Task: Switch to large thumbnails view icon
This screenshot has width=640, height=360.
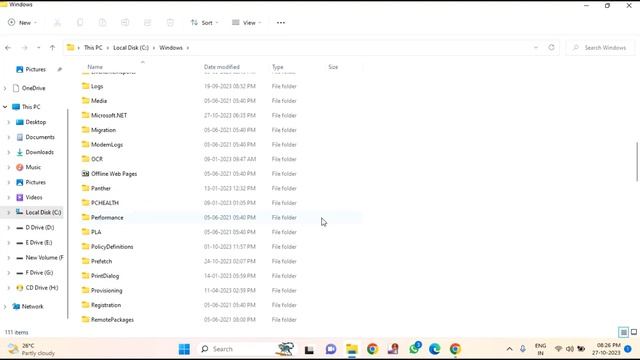Action: coord(634,332)
